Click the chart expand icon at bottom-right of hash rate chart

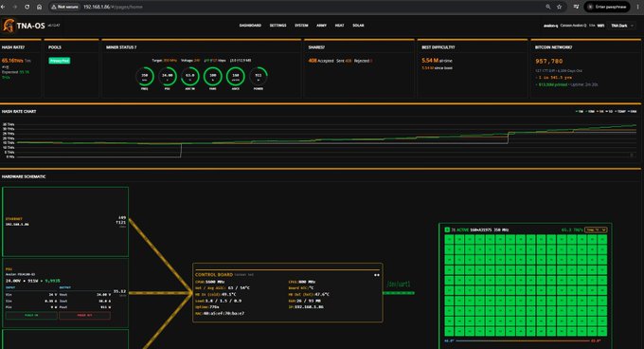click(x=632, y=155)
